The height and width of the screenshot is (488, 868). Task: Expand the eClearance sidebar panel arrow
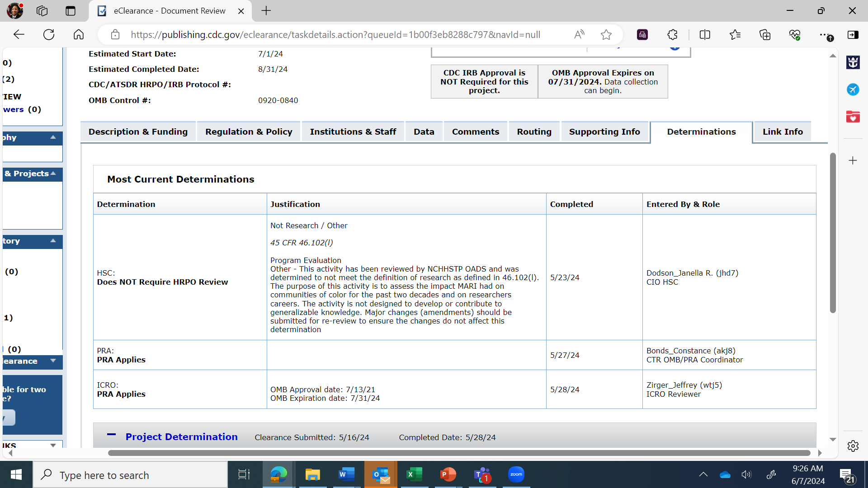coord(53,361)
